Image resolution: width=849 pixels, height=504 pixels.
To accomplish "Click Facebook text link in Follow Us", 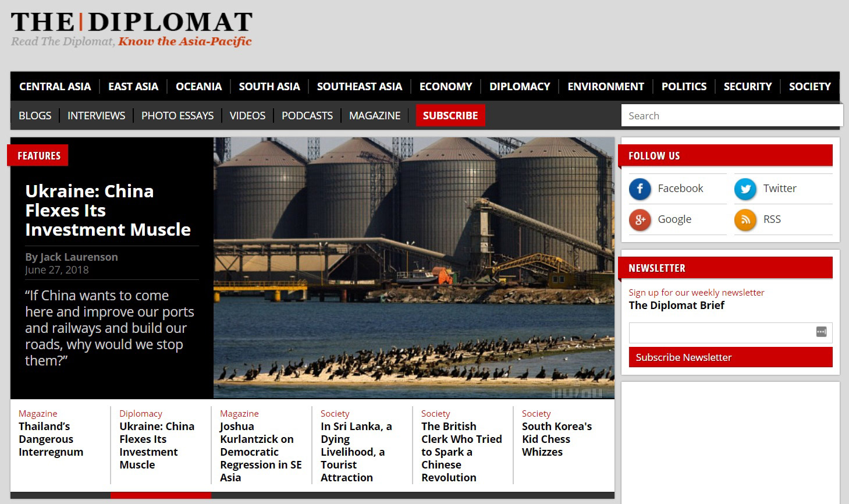I will (x=680, y=189).
